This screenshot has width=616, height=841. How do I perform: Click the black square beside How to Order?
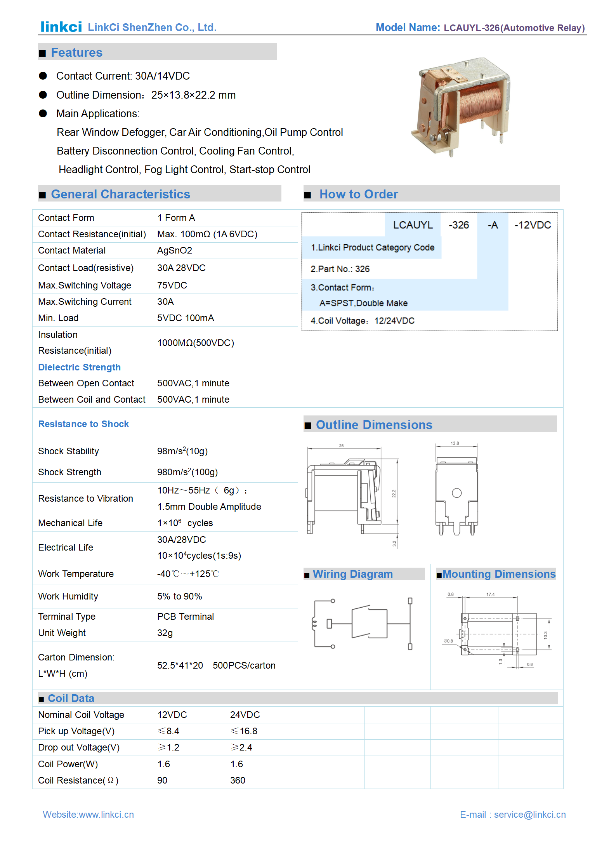307,195
